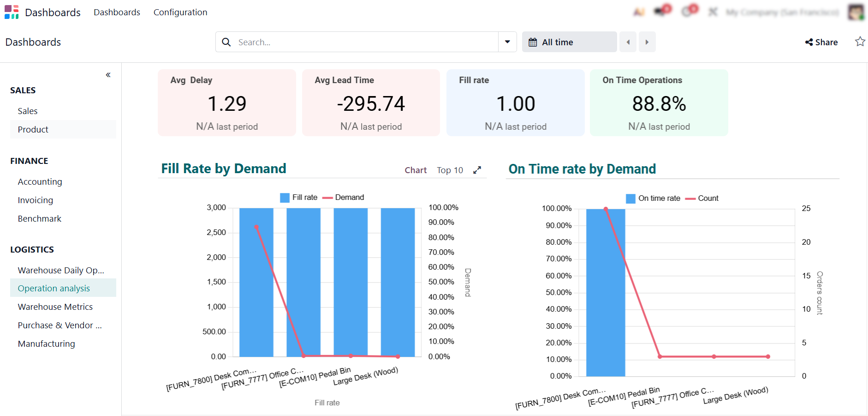Open the Configuration menu

tap(180, 12)
